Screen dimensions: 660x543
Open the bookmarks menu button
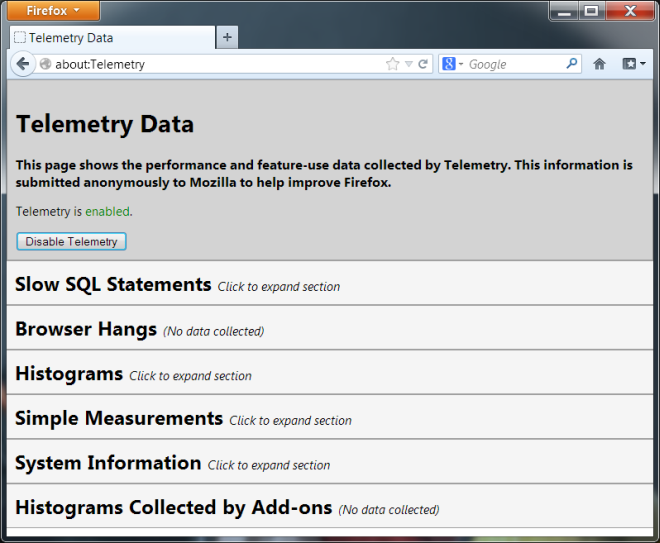pos(633,64)
